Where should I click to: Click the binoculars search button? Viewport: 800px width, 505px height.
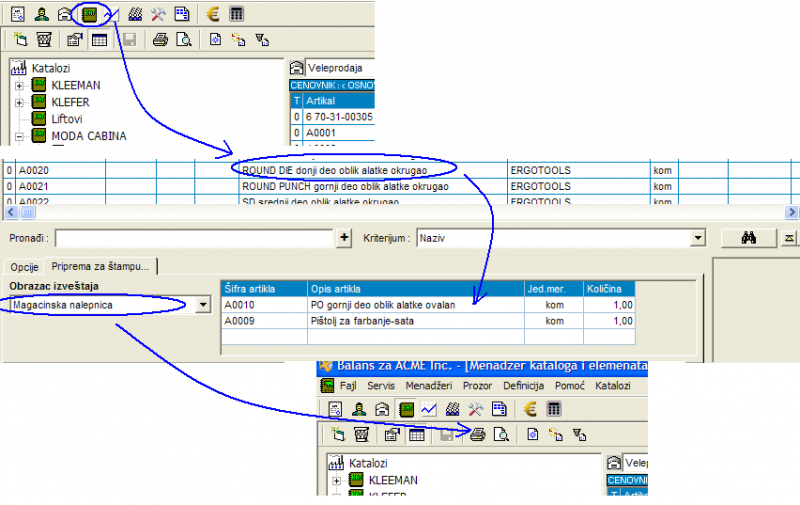tap(749, 238)
